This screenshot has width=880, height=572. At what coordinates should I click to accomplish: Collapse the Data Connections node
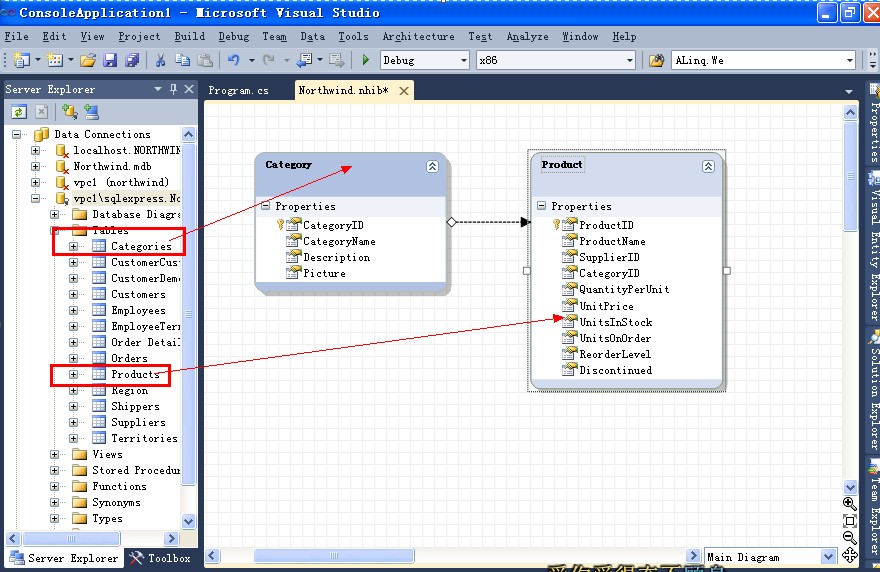point(16,134)
